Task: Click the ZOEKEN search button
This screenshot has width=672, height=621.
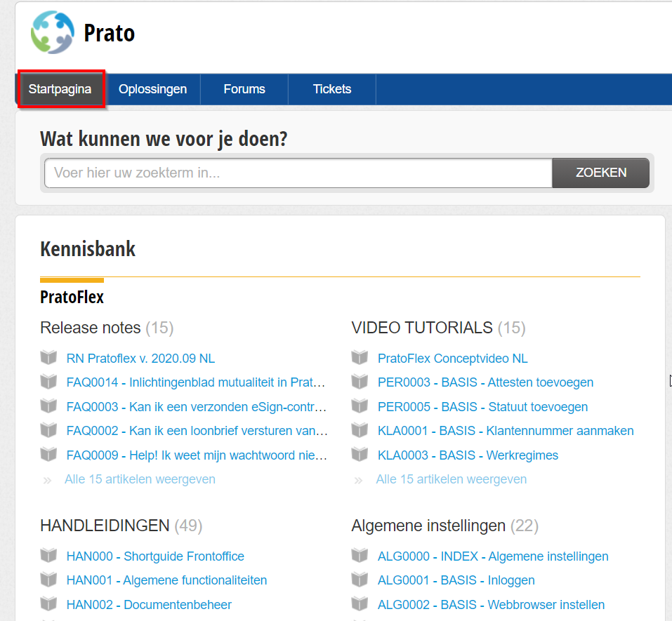Action: click(x=601, y=173)
